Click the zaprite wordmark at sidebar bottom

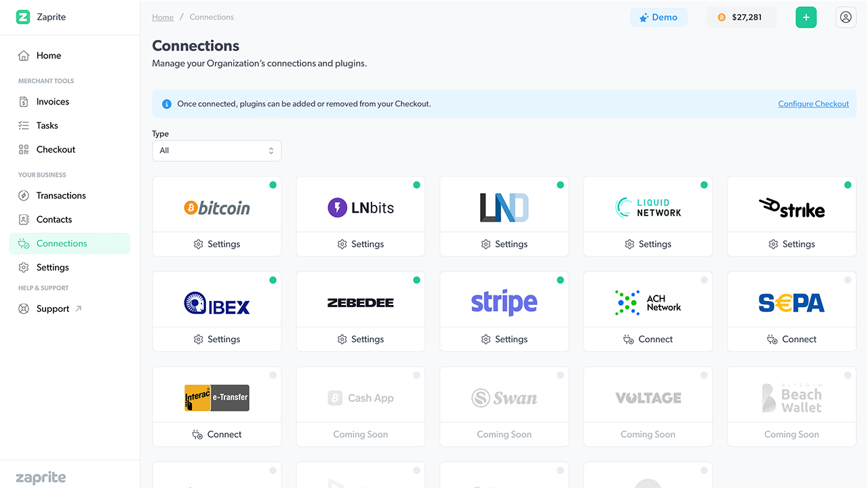[41, 478]
